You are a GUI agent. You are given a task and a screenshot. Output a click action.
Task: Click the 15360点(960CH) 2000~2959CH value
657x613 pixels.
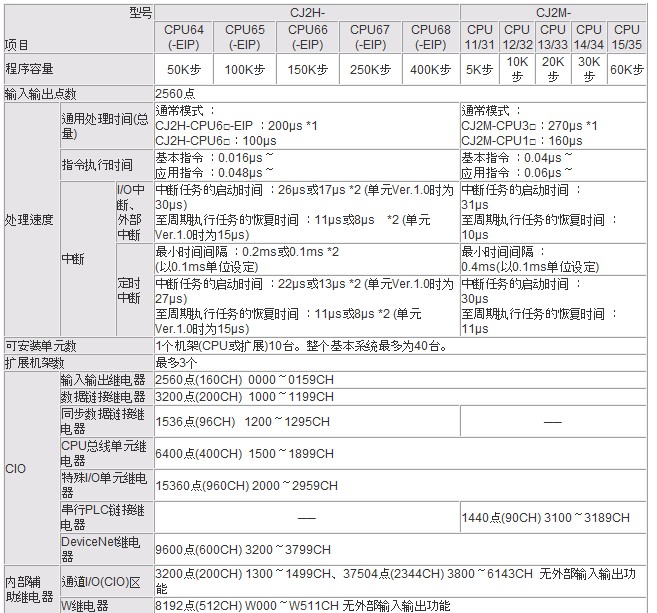[246, 485]
